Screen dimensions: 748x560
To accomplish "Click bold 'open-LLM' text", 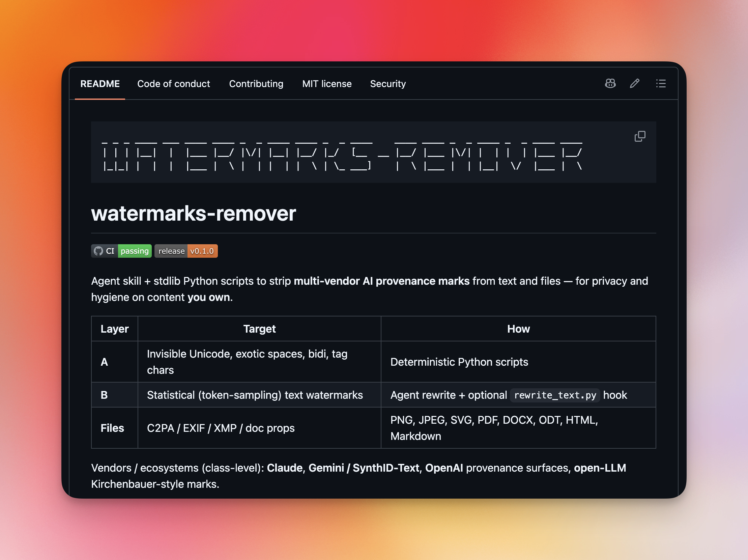I will pos(600,468).
